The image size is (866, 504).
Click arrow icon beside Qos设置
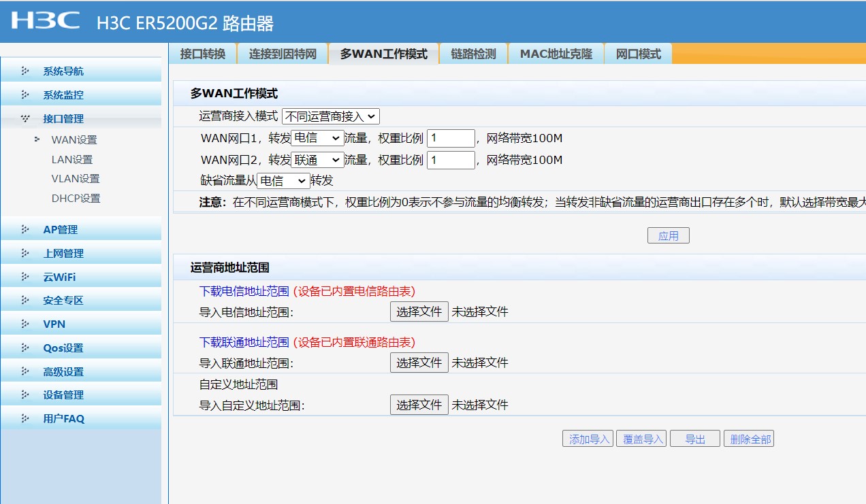[26, 348]
